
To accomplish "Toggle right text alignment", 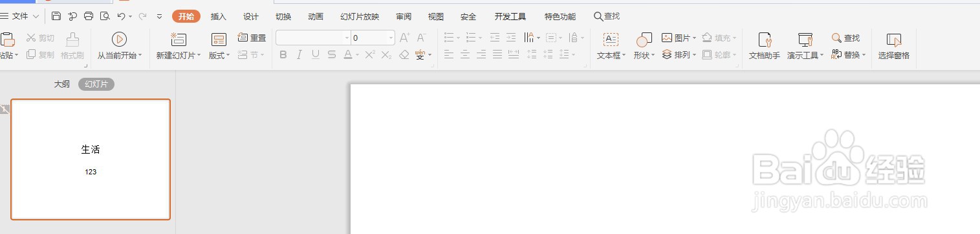I will 481,55.
